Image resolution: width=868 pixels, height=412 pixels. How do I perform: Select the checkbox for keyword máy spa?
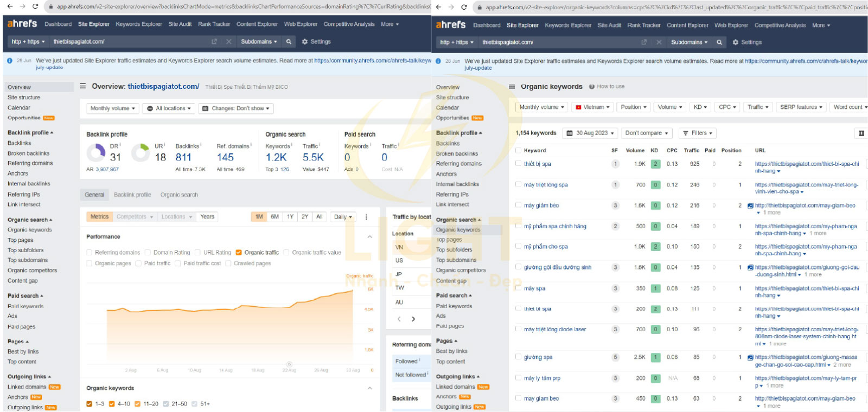(518, 288)
